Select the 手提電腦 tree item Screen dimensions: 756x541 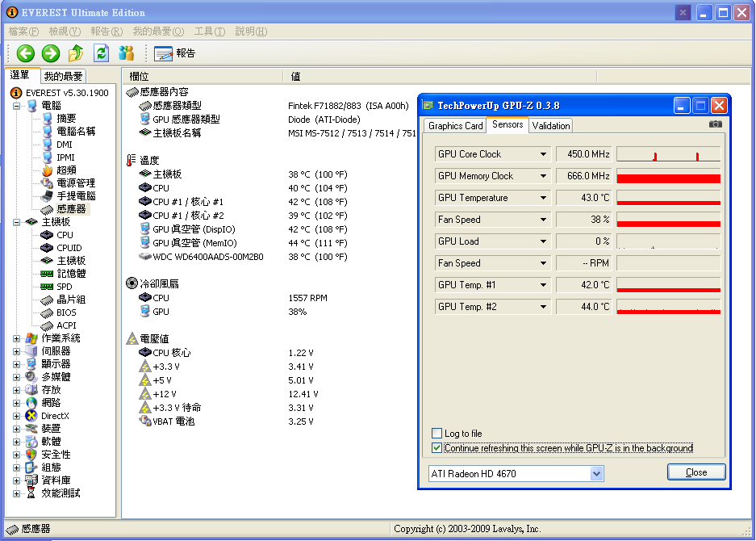[76, 196]
